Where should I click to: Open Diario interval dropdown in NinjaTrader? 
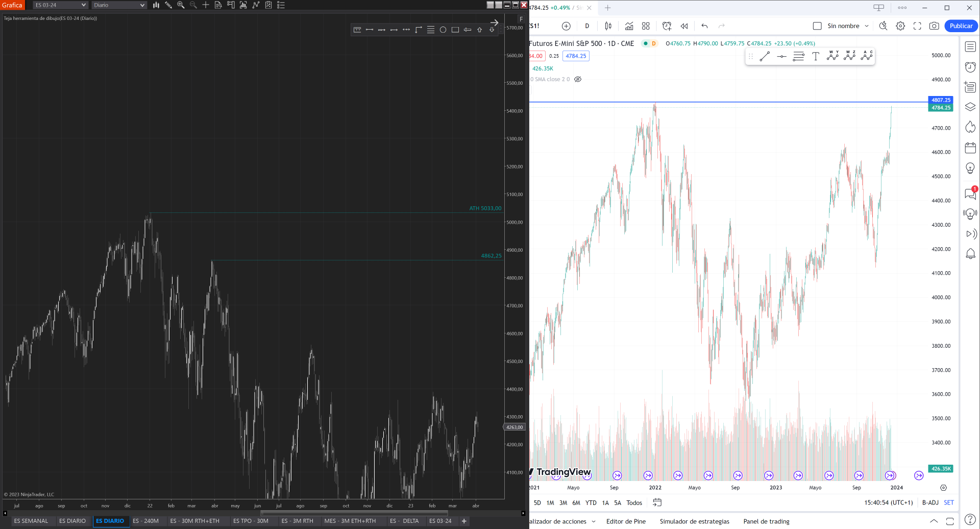[119, 5]
